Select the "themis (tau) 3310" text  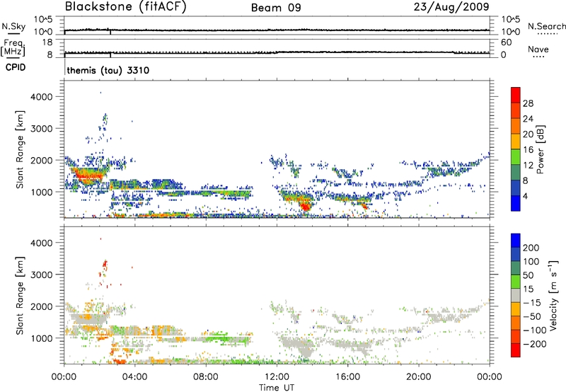[108, 70]
